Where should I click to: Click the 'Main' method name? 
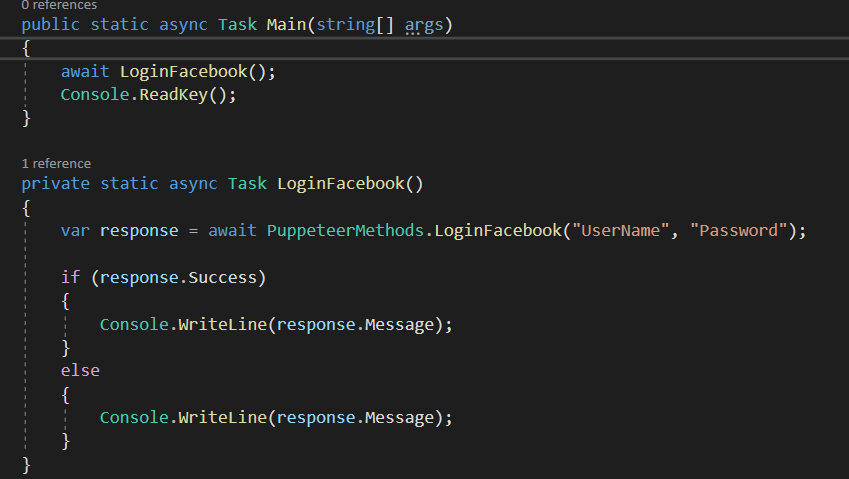pos(286,25)
